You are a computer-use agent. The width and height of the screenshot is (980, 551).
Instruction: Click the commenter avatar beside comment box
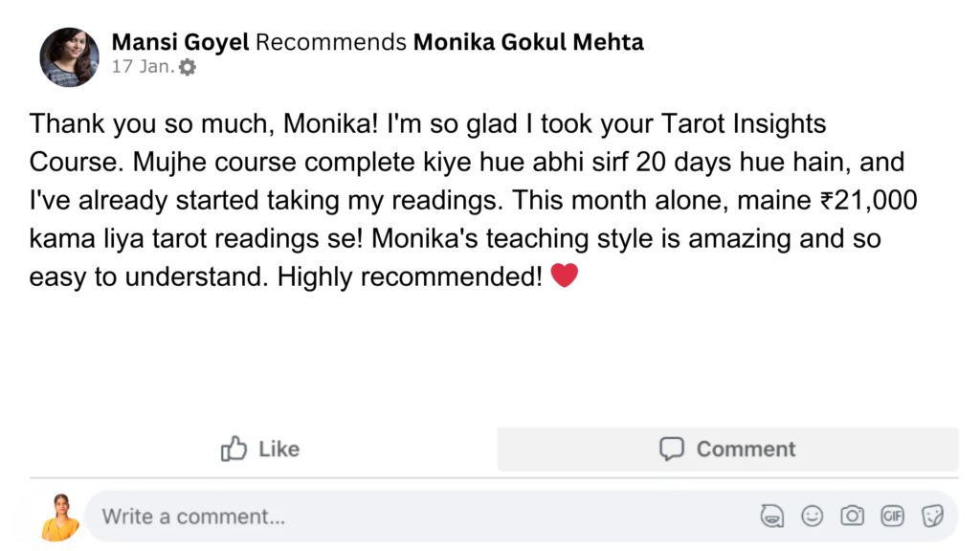click(x=59, y=517)
